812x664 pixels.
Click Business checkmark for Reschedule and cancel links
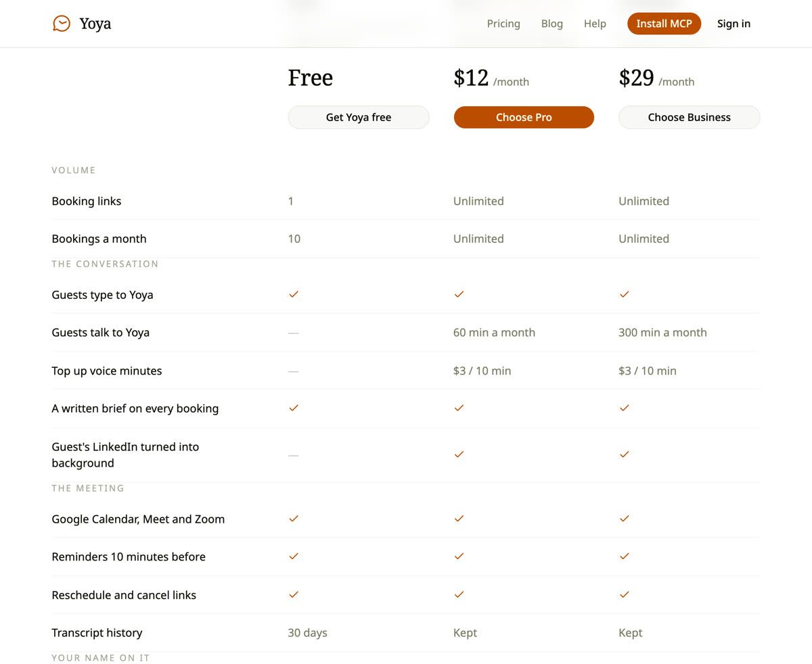625,594
